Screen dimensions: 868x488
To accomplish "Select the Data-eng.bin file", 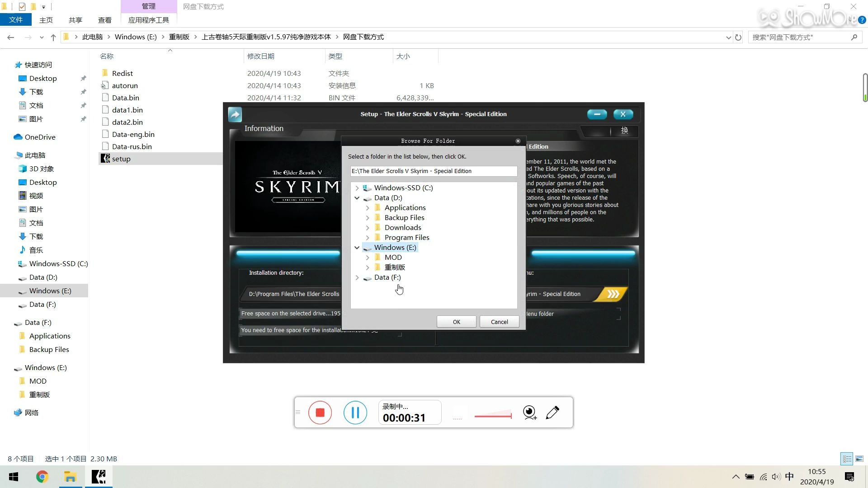I will point(133,134).
